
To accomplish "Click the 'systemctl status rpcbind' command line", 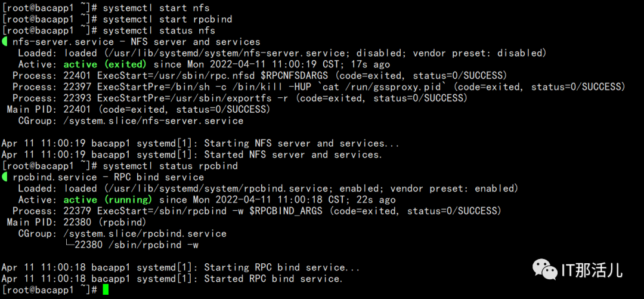I will pos(119,166).
